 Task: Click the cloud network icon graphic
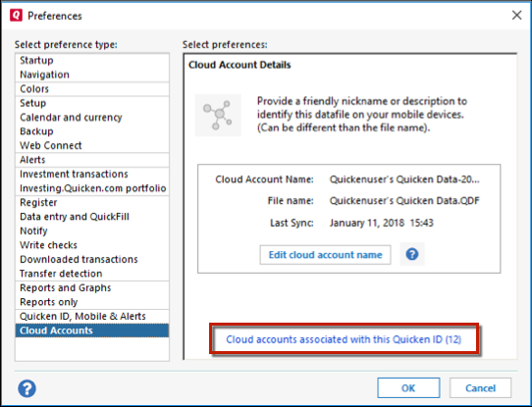click(218, 115)
